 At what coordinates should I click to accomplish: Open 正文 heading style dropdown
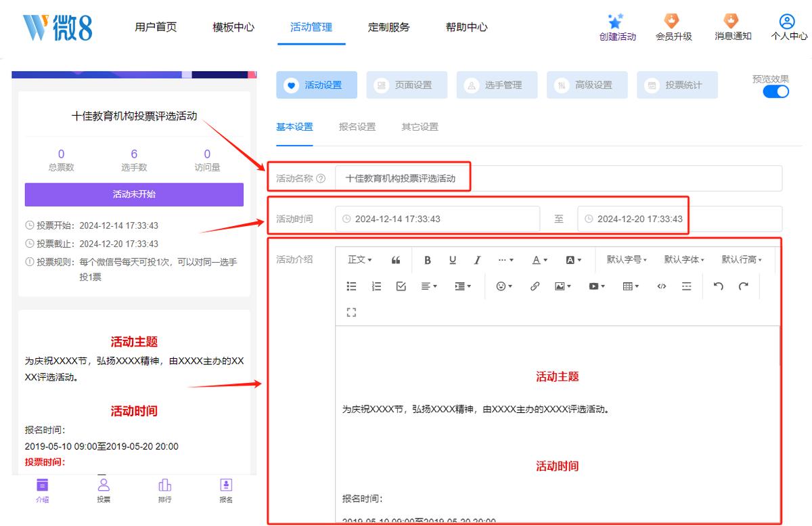coord(360,260)
